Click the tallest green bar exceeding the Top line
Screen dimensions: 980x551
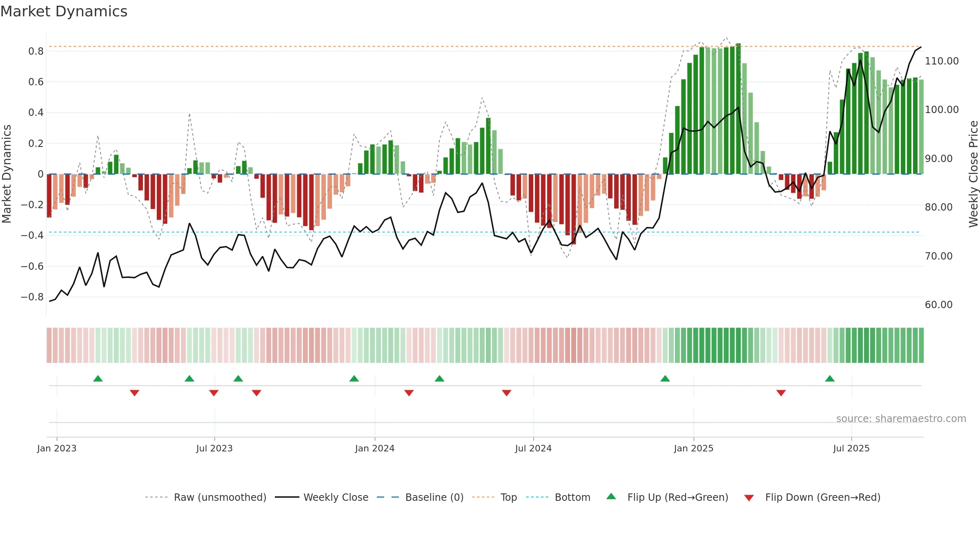tap(738, 109)
